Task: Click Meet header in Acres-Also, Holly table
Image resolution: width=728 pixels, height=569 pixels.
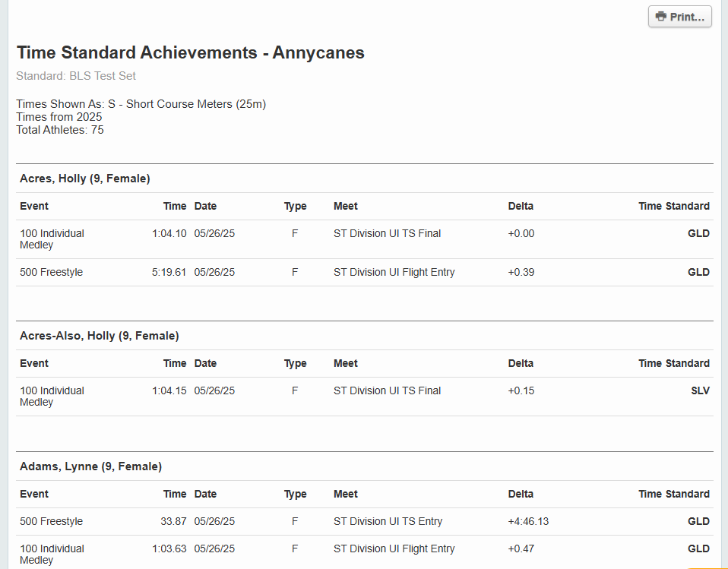Action: [346, 363]
